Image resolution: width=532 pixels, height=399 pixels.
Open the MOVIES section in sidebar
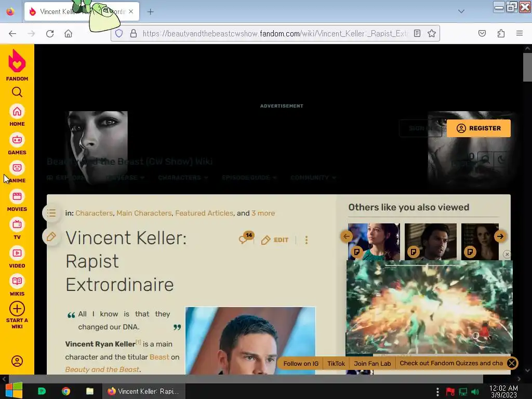pyautogui.click(x=17, y=201)
